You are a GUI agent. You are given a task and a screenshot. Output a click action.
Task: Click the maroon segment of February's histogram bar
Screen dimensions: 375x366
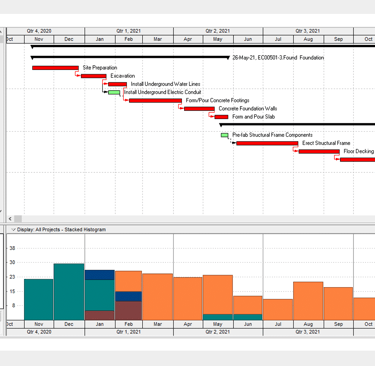pos(129,311)
